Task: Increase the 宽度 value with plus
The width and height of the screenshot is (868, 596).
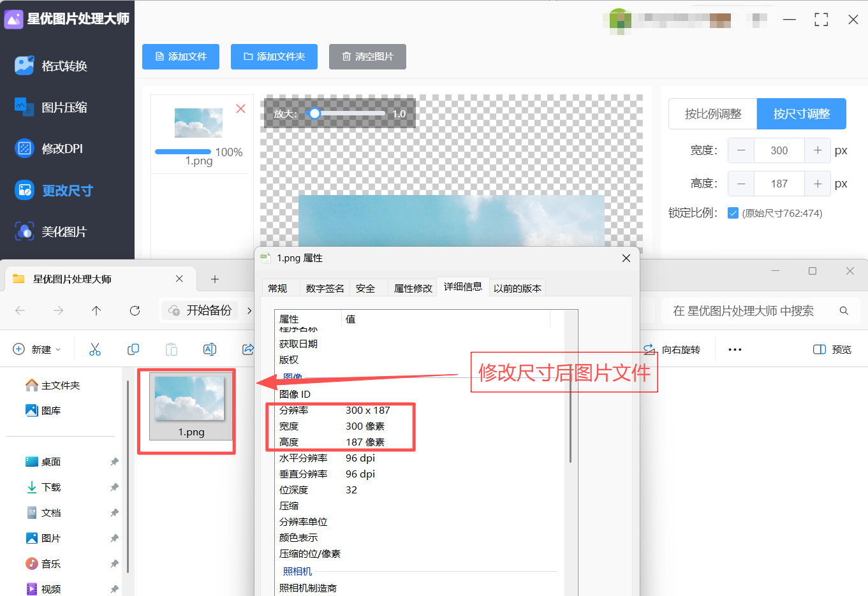Action: pos(818,150)
